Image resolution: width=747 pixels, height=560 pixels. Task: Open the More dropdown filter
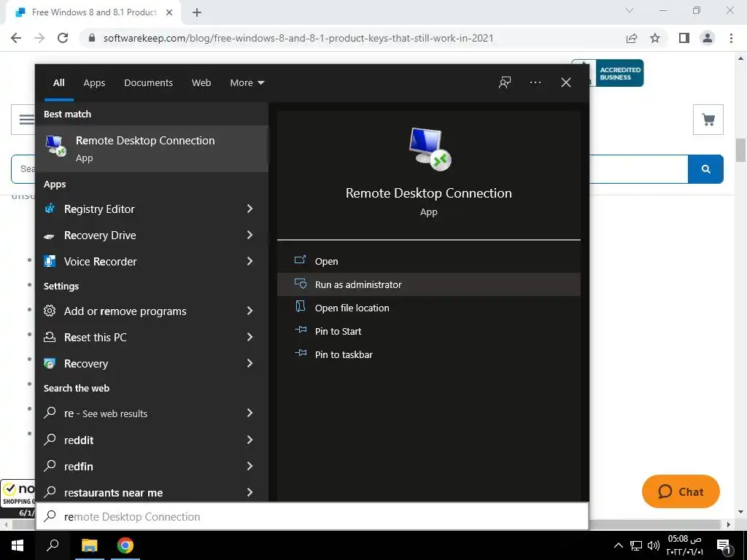coord(247,83)
